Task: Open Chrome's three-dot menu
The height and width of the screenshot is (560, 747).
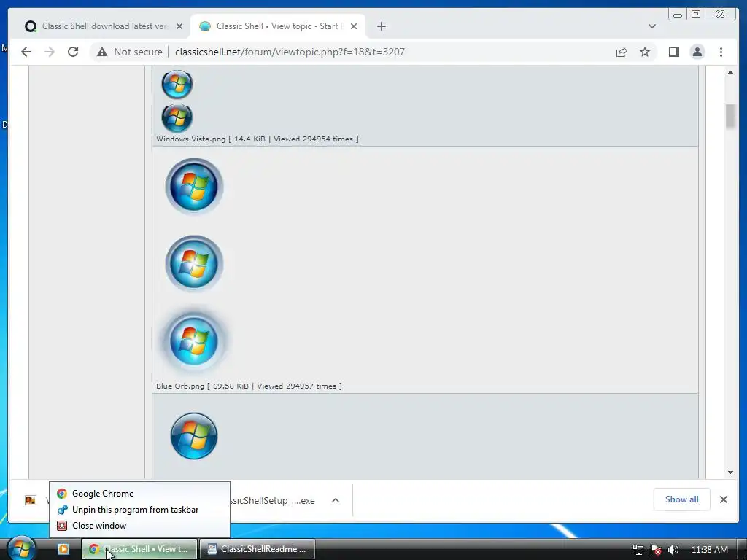Action: pos(721,52)
